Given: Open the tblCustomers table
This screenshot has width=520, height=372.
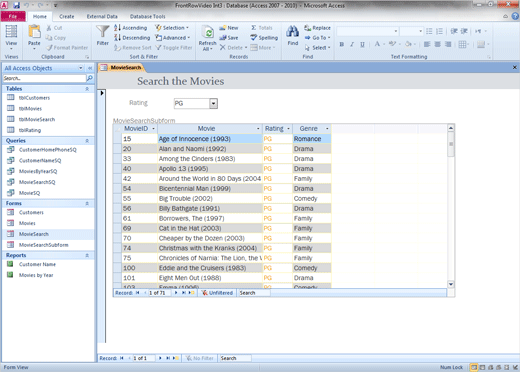Looking at the screenshot, I should point(34,98).
